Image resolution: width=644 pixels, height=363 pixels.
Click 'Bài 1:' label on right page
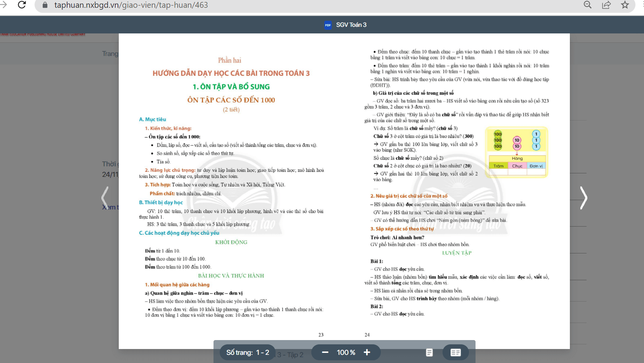pos(377,261)
